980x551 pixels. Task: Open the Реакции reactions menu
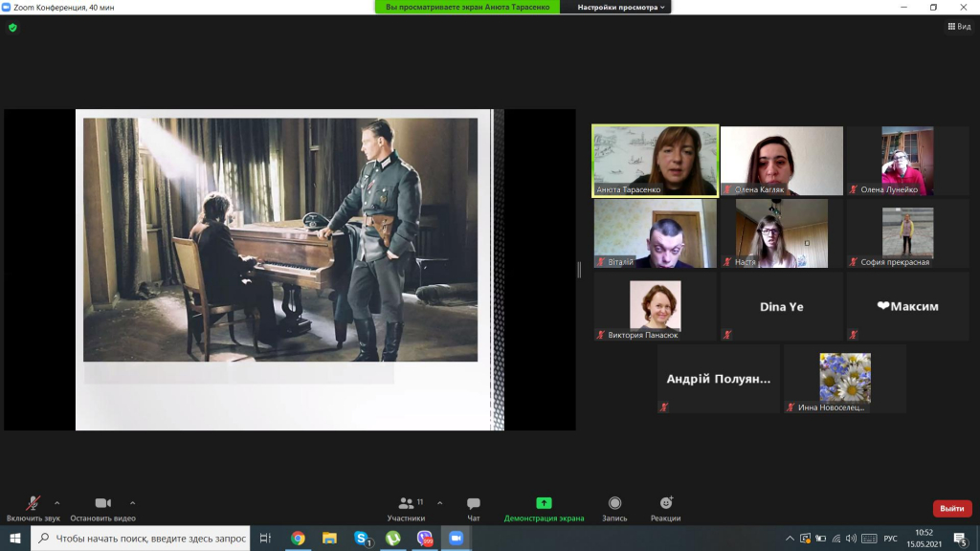point(666,509)
